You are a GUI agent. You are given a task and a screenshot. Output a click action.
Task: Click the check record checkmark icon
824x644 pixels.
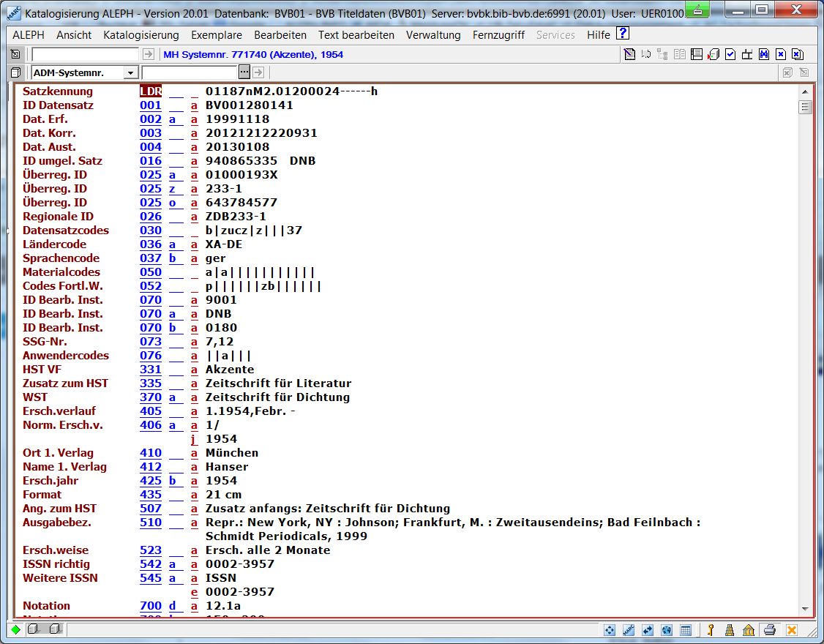(x=730, y=54)
